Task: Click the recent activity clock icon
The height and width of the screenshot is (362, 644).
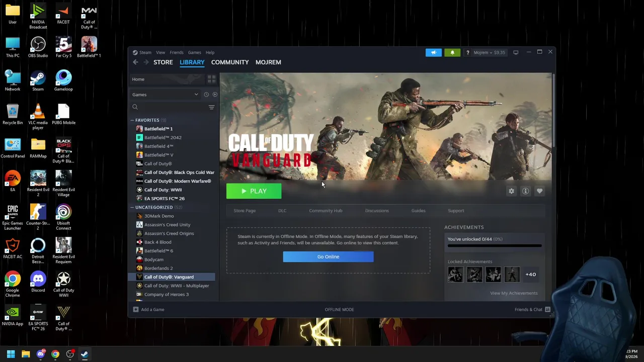Action: click(206, 95)
